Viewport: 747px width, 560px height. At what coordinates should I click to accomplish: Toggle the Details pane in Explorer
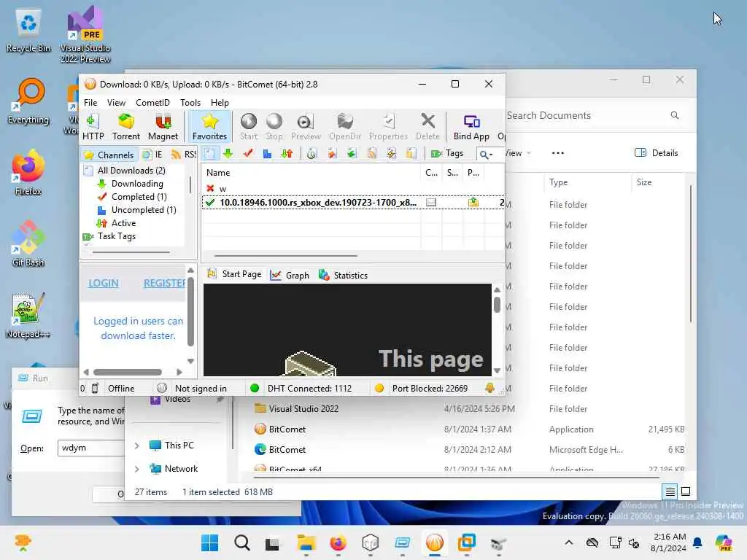[657, 153]
